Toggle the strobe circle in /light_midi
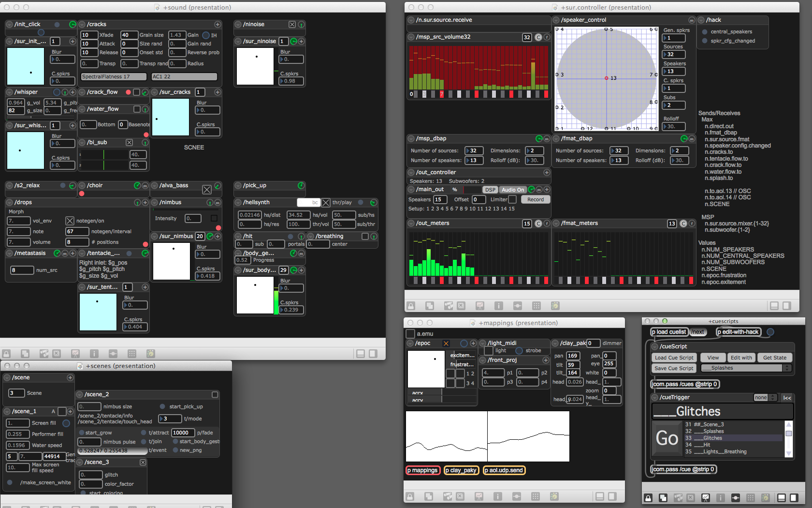 pos(519,351)
